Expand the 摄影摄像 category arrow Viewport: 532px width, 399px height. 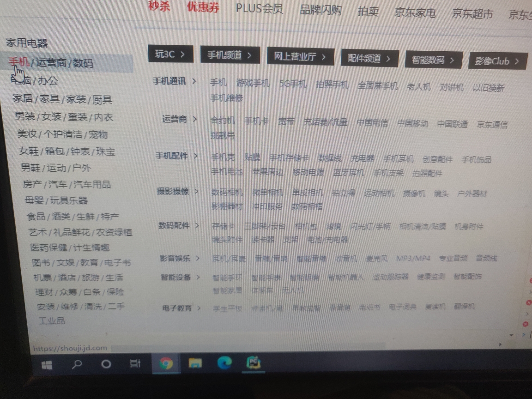pyautogui.click(x=196, y=191)
